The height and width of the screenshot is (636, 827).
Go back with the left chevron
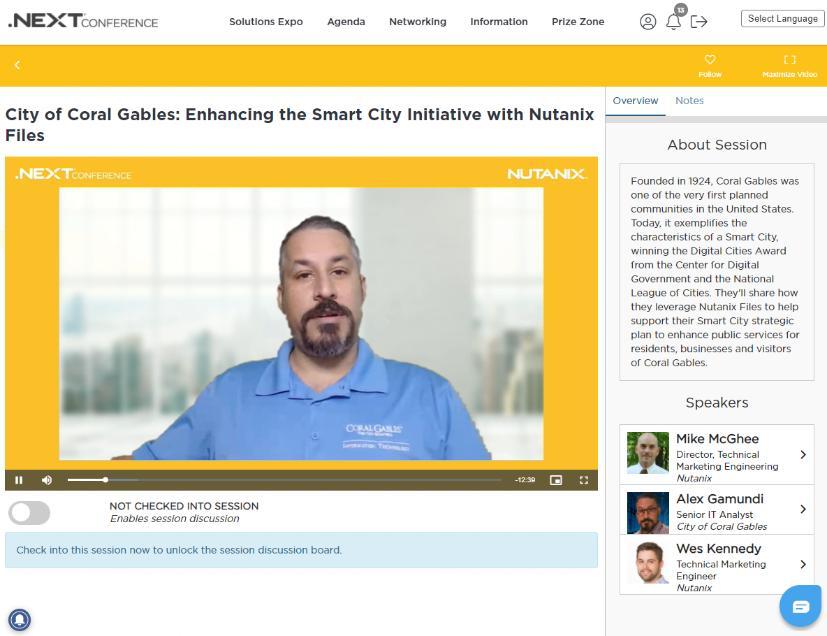coord(17,65)
